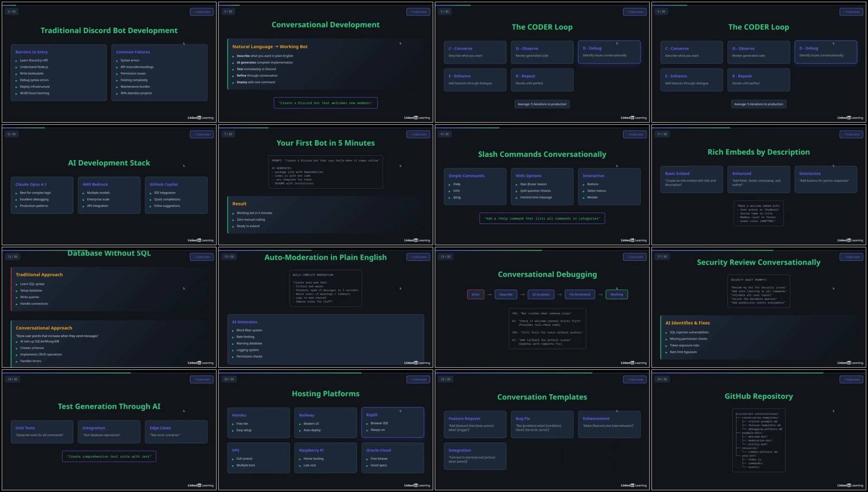Click the AI Generates panel heading
This screenshot has width=868, height=492.
(245, 322)
